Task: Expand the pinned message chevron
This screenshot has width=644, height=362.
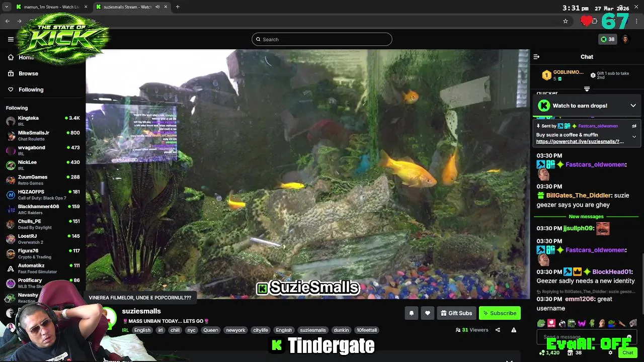Action: (x=634, y=137)
